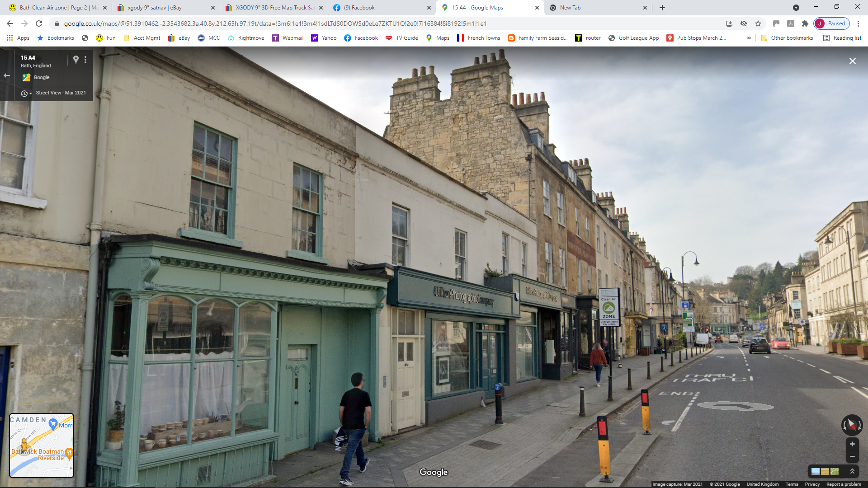Open the Golf League App bookmark
Image resolution: width=868 pixels, height=488 pixels.
point(633,38)
